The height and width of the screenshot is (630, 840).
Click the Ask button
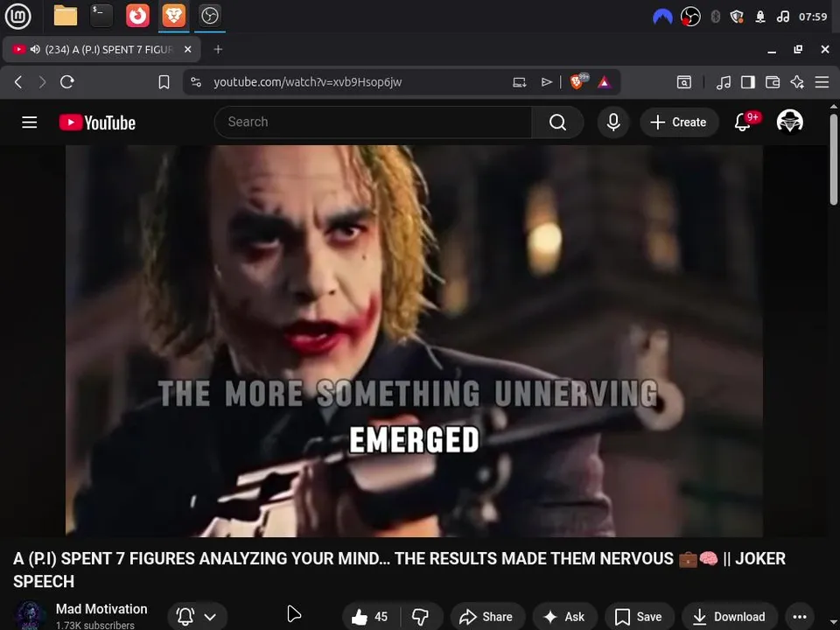[x=564, y=617]
